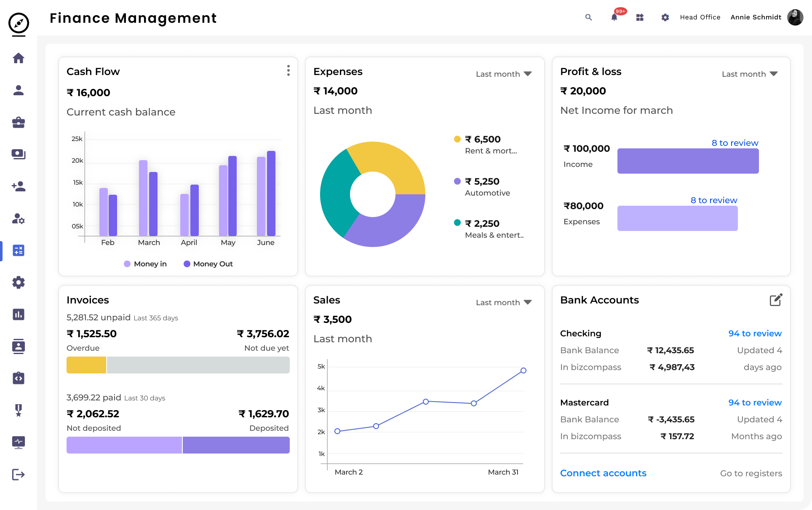
Task: Click 94 to review for Mastercard
Action: tap(755, 403)
